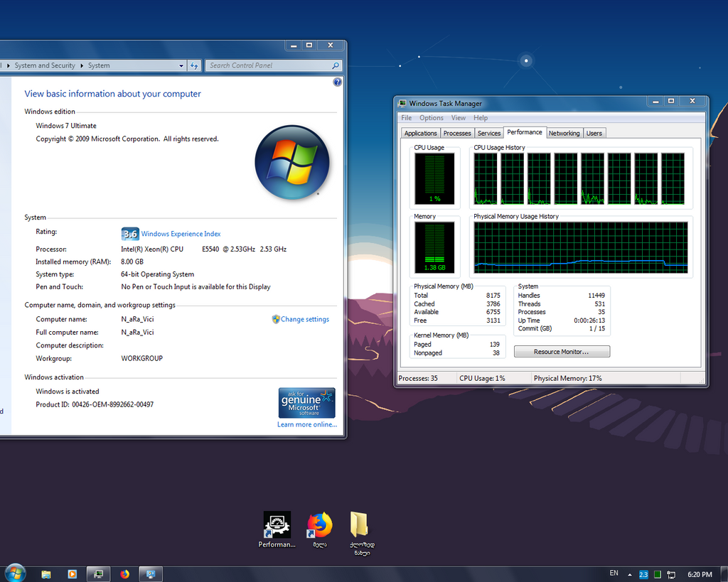728x582 pixels.
Task: Click 'Processes: 35' in Task Manager status bar
Action: point(418,378)
